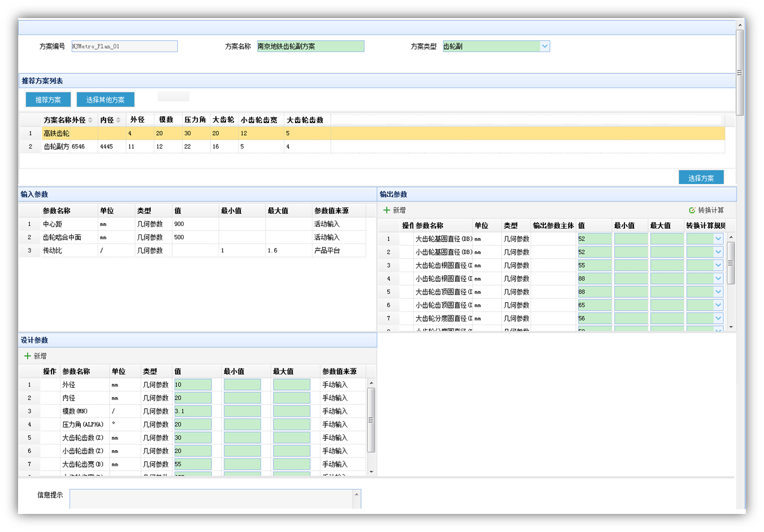Click the 压力角 column header in plan list
The image size is (764, 532).
pos(195,120)
